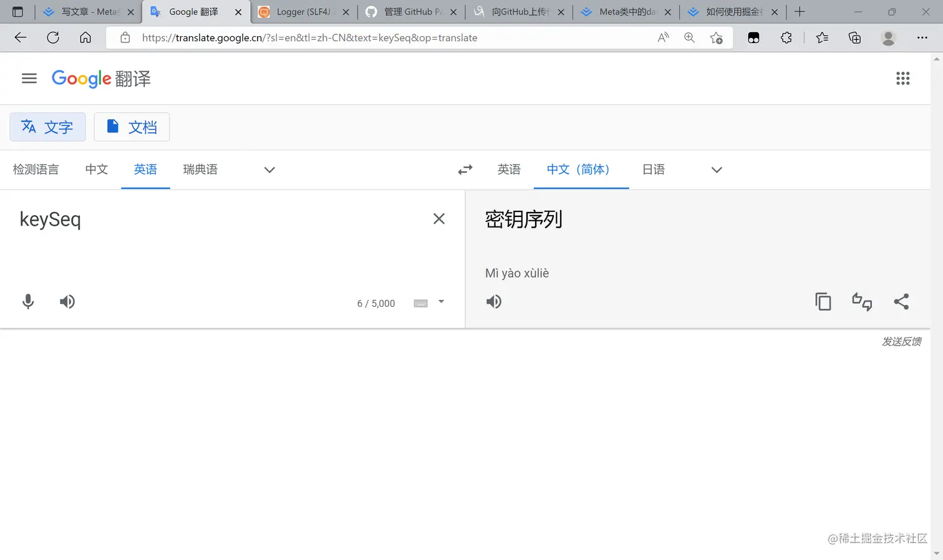Image resolution: width=943 pixels, height=560 pixels.
Task: Click the address bar URL
Action: [309, 38]
